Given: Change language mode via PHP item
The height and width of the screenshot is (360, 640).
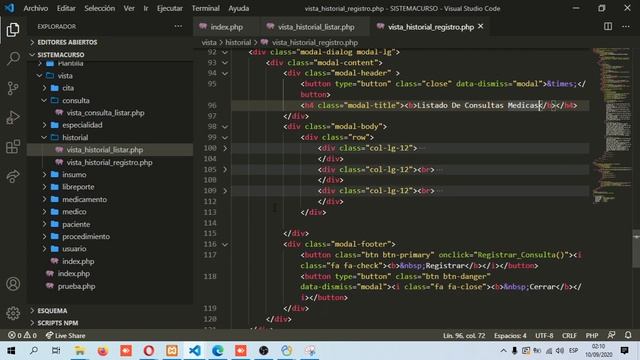Looking at the screenshot, I should coord(592,336).
